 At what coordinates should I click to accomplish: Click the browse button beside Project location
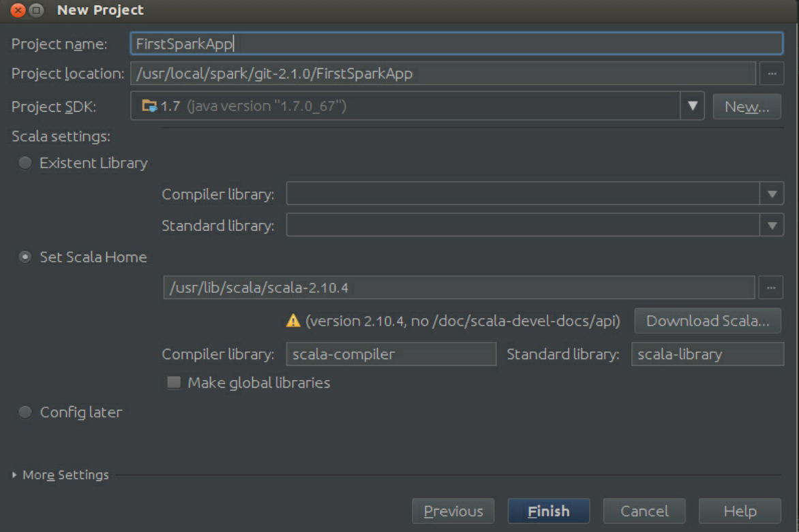tap(771, 74)
